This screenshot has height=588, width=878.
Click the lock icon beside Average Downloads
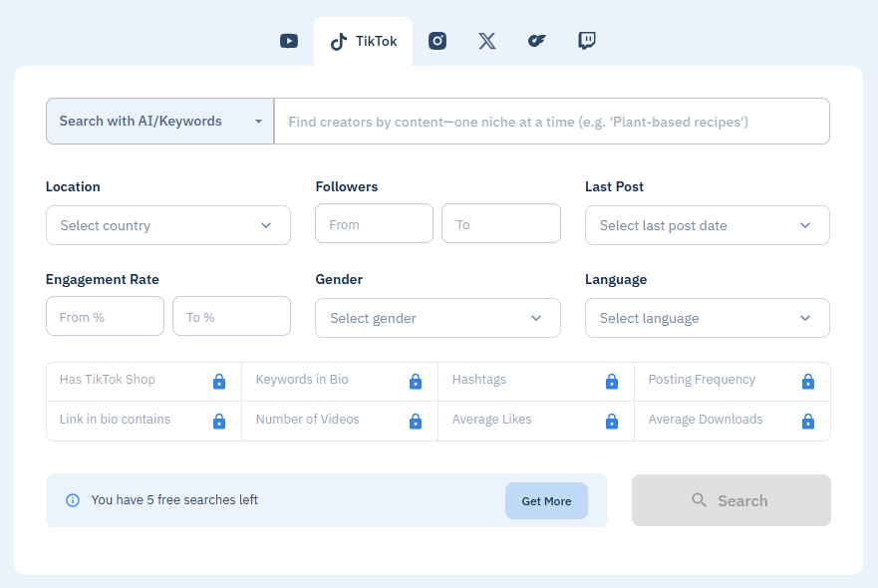coord(808,422)
